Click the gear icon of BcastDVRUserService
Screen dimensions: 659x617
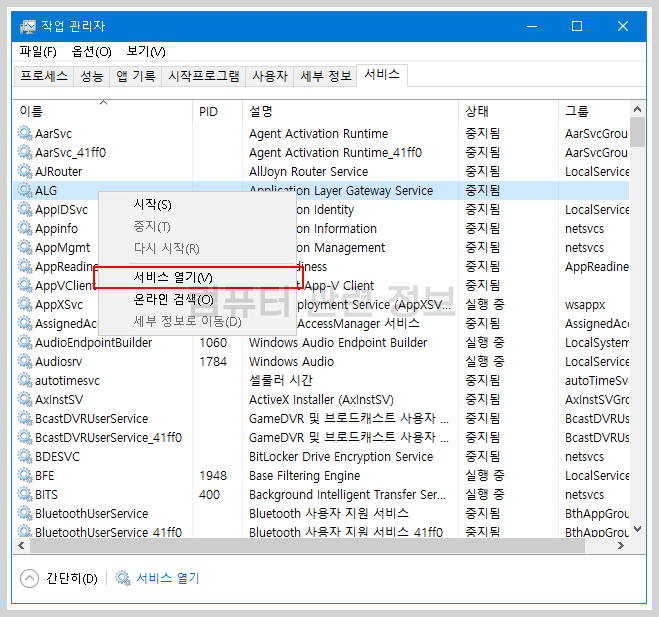(x=25, y=419)
